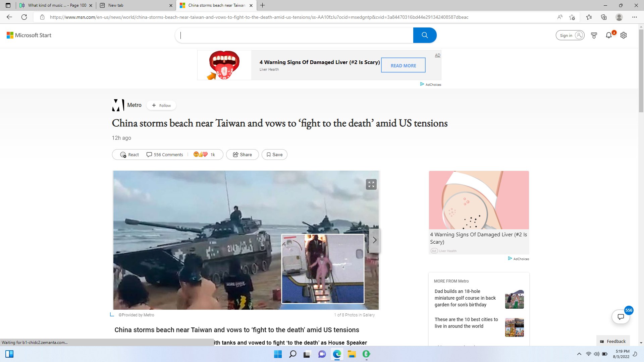Add page to favorites star icon
The image size is (644, 362).
[572, 17]
